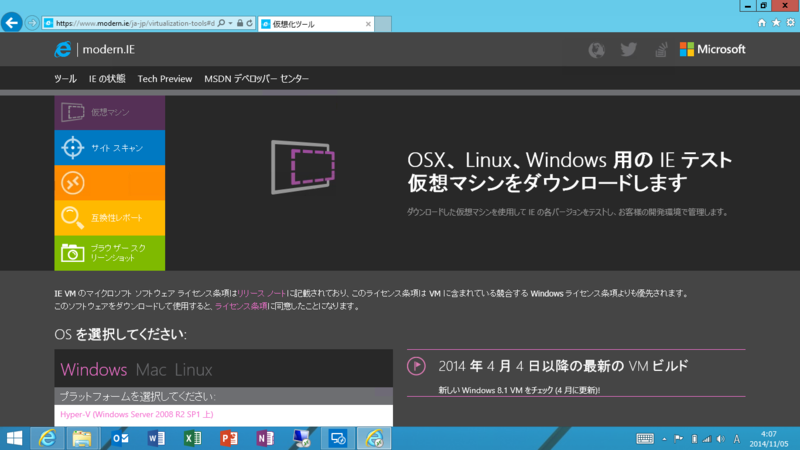This screenshot has width=800, height=450.
Task: Click the virtual machine monitor hero graphic
Action: click(303, 167)
